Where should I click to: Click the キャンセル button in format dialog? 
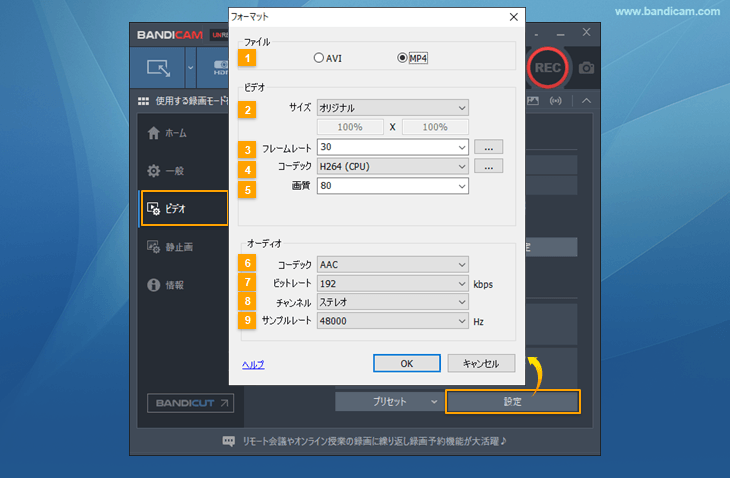click(x=481, y=363)
